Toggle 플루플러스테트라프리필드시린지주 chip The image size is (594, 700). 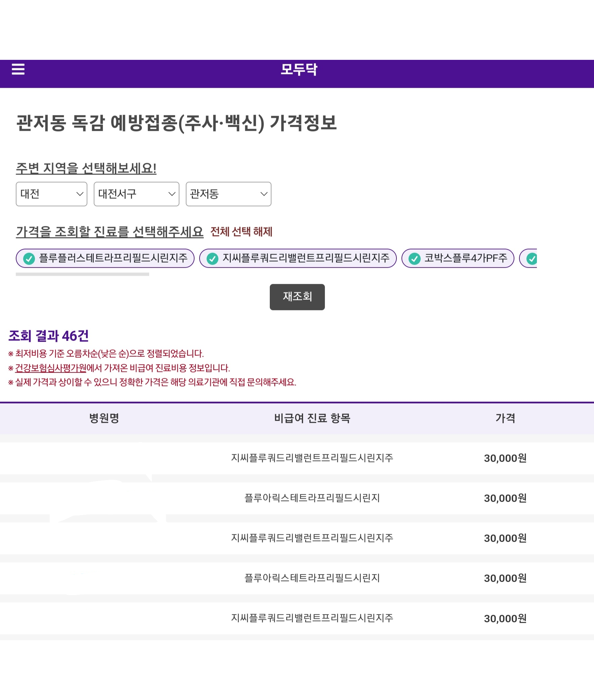[105, 258]
